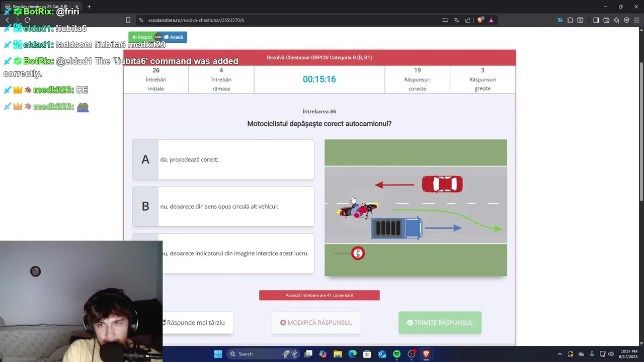The width and height of the screenshot is (644, 362).
Task: Open Task View on the taskbar
Action: pyautogui.click(x=308, y=354)
